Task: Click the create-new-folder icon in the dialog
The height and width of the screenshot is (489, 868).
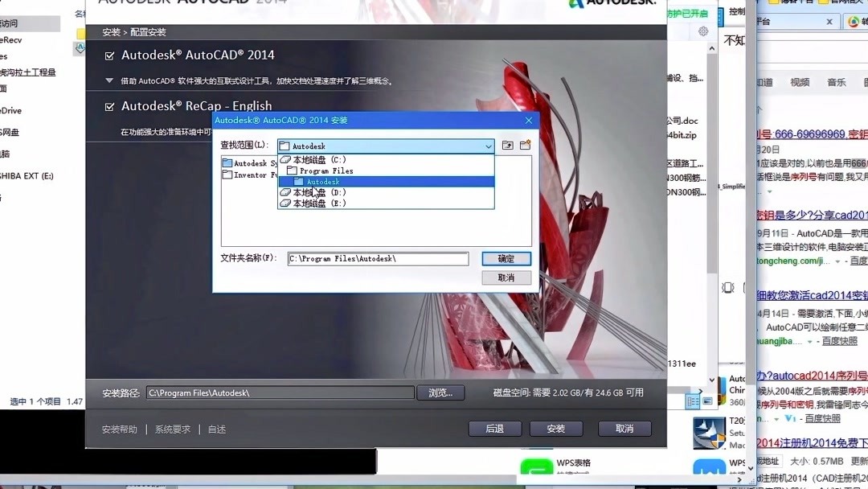Action: (526, 145)
